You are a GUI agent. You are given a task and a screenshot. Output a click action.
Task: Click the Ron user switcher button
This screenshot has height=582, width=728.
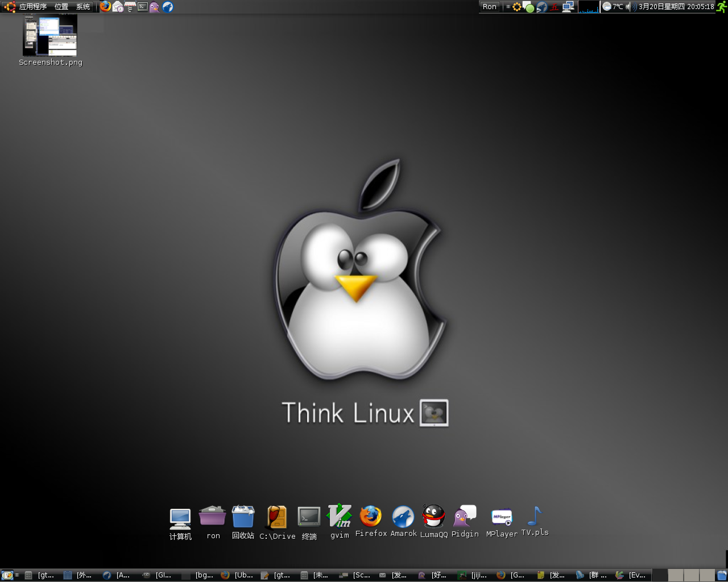tap(490, 7)
